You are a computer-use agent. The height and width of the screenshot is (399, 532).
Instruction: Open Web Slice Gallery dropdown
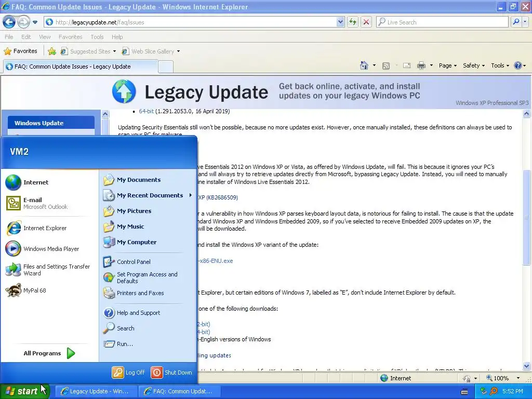(x=151, y=51)
